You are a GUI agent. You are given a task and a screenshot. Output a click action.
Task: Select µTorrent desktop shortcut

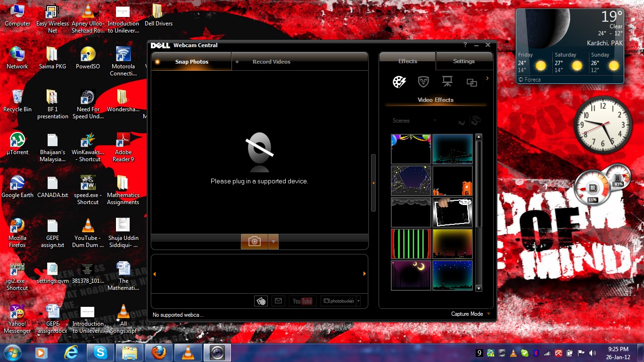(x=17, y=144)
